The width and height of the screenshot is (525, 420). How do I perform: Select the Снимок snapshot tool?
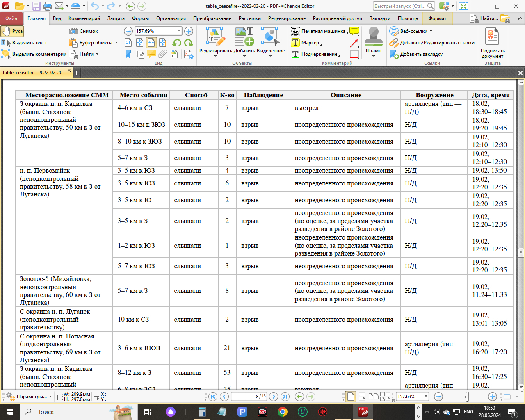84,31
